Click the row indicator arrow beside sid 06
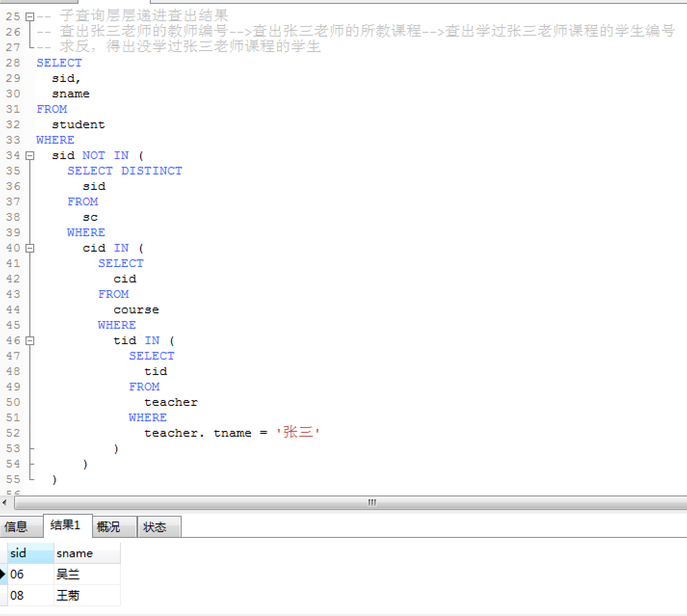Screen dimensions: 687x616 pyautogui.click(x=3, y=574)
